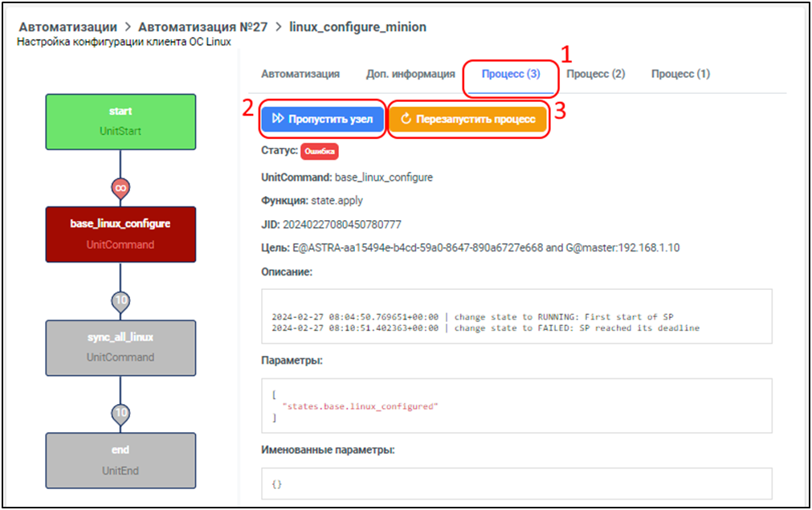Click the red Ошибка status badge

coord(319,151)
